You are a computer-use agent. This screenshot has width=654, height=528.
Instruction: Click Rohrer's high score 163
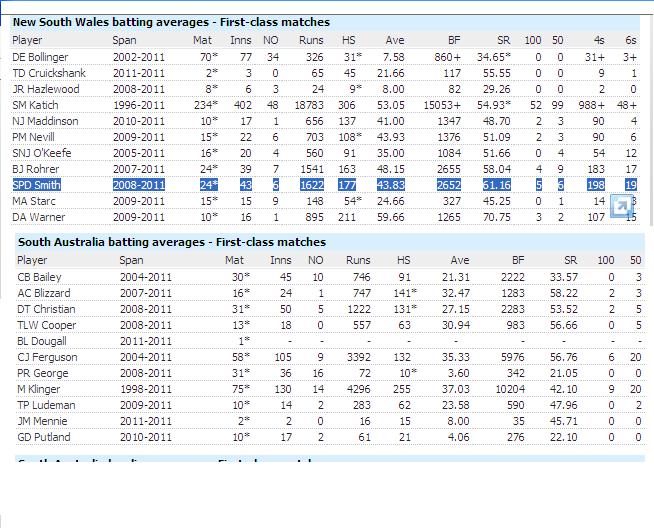tap(347, 169)
